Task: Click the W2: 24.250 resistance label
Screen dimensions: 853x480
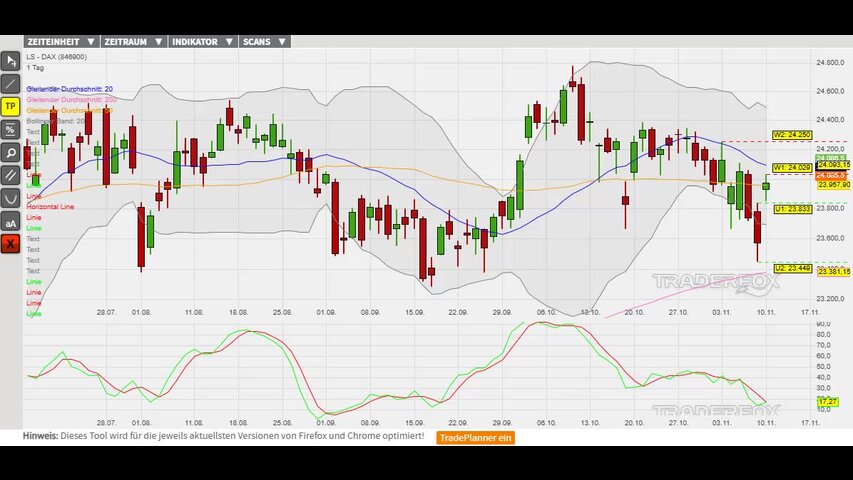Action: coord(791,135)
